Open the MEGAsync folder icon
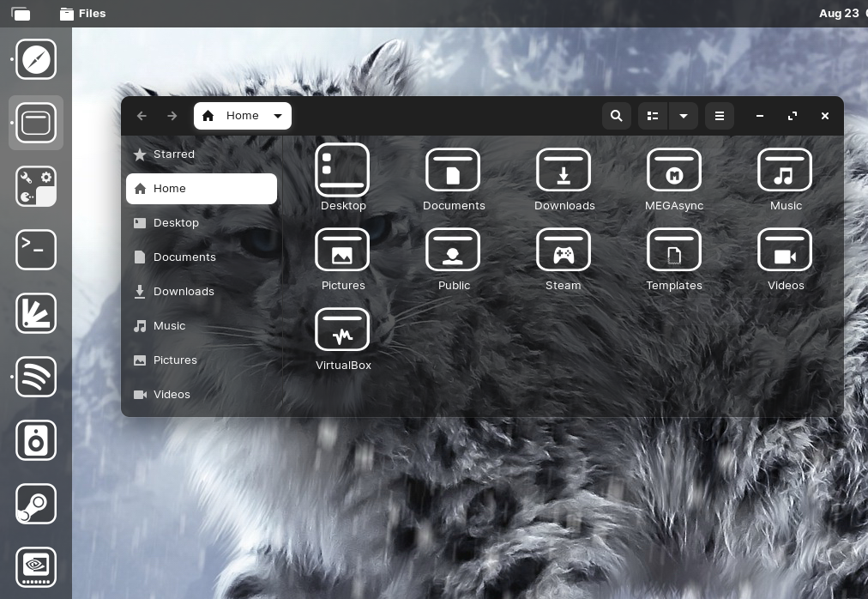 click(x=674, y=170)
